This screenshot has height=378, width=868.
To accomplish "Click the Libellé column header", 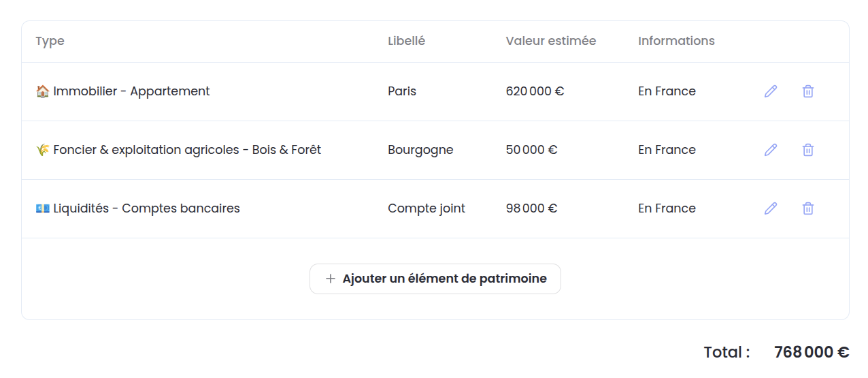I will pyautogui.click(x=406, y=41).
